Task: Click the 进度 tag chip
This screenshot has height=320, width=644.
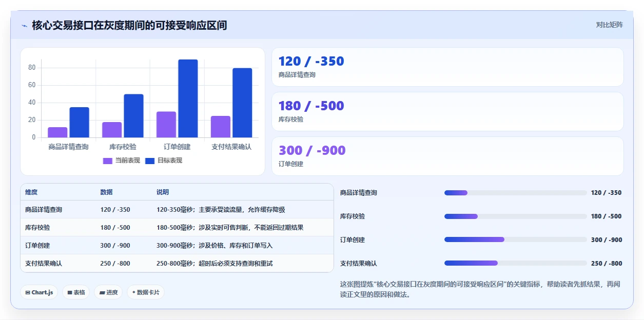Action: (108, 292)
